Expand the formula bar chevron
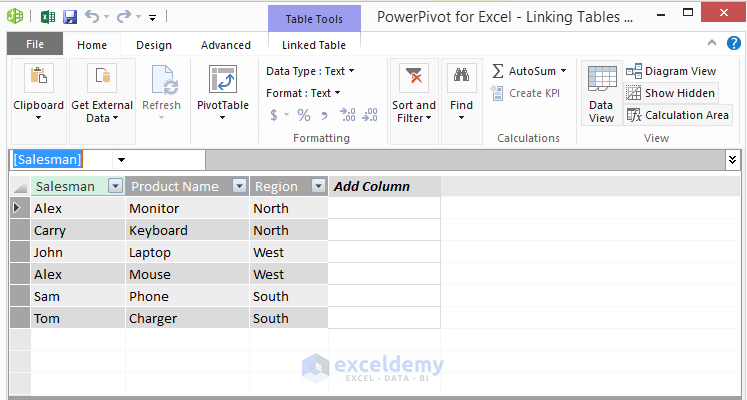Screen dimensions: 747x400 (x=733, y=160)
